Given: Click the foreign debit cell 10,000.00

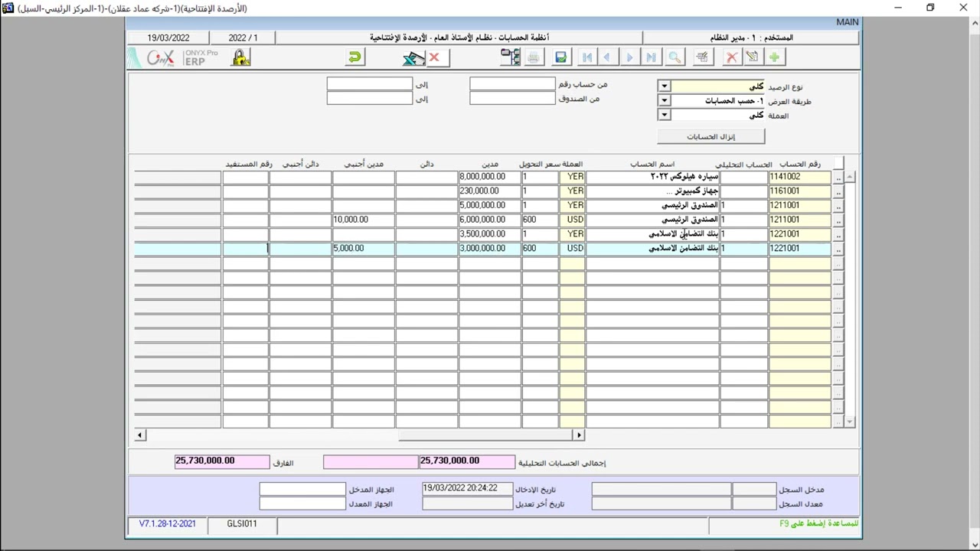Looking at the screenshot, I should [364, 220].
